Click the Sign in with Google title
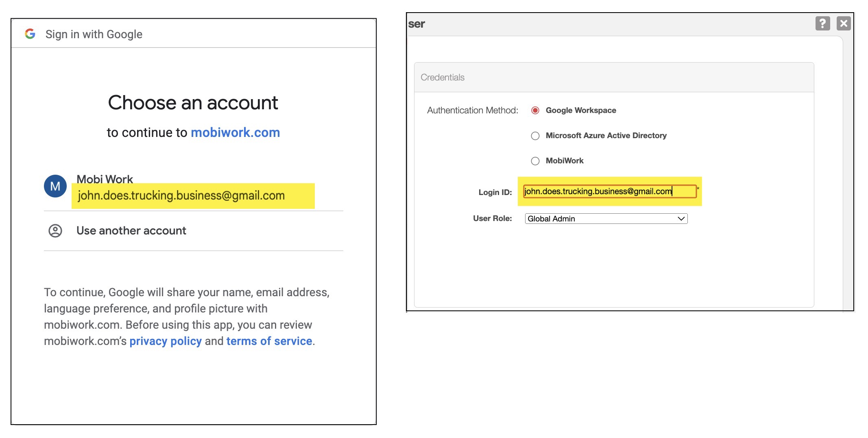 94,34
